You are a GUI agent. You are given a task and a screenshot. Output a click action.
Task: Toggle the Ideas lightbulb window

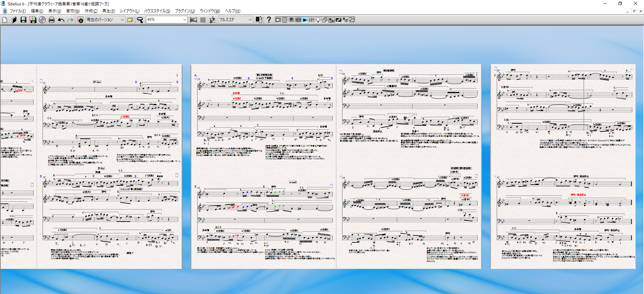(x=318, y=20)
